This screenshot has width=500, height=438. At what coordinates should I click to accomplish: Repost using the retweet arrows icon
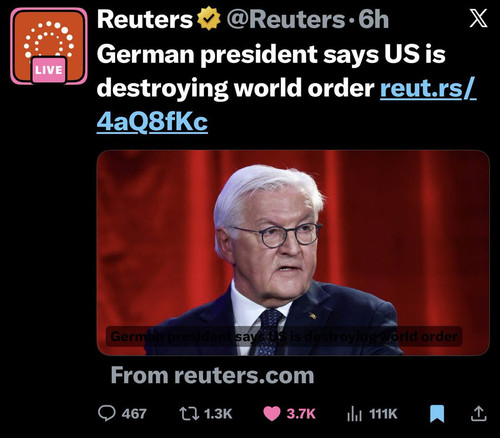click(x=189, y=414)
